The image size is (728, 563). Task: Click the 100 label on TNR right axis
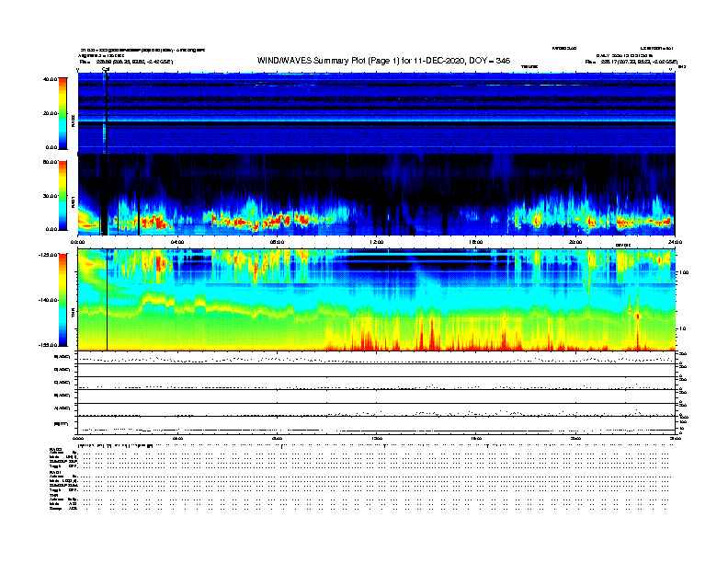click(684, 272)
